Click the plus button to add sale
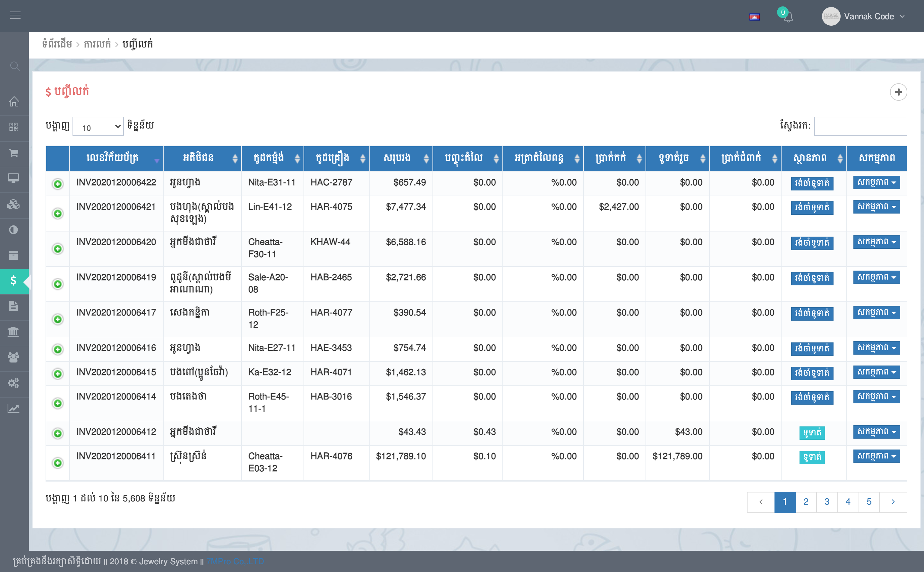The width and height of the screenshot is (924, 572). (898, 92)
